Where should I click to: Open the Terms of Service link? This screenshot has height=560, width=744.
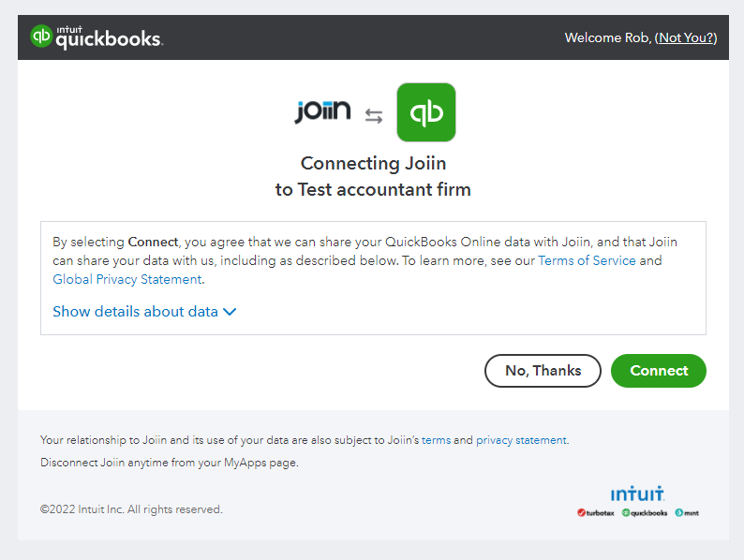[x=587, y=260]
